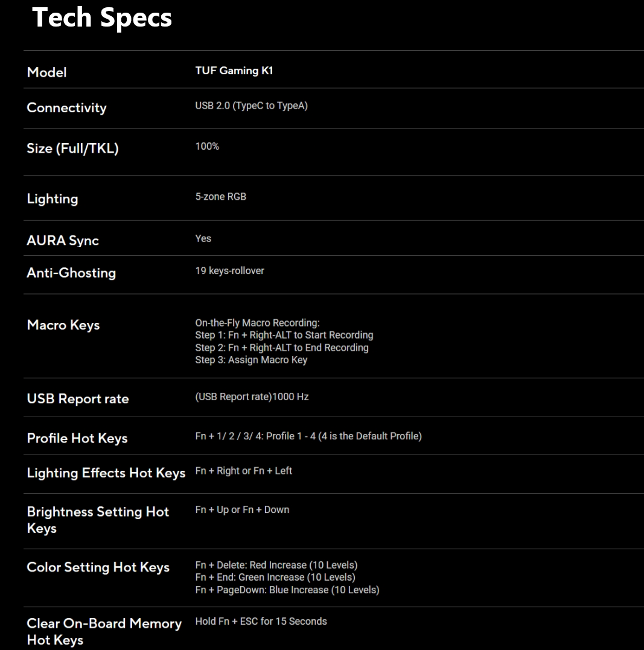
Task: Click the Connectivity label
Action: click(66, 108)
